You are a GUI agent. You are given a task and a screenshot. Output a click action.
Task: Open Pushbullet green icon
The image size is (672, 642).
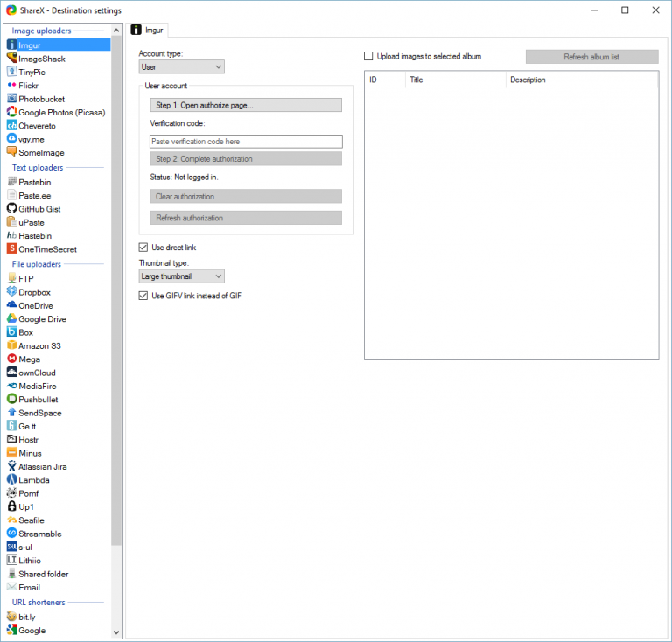[12, 399]
